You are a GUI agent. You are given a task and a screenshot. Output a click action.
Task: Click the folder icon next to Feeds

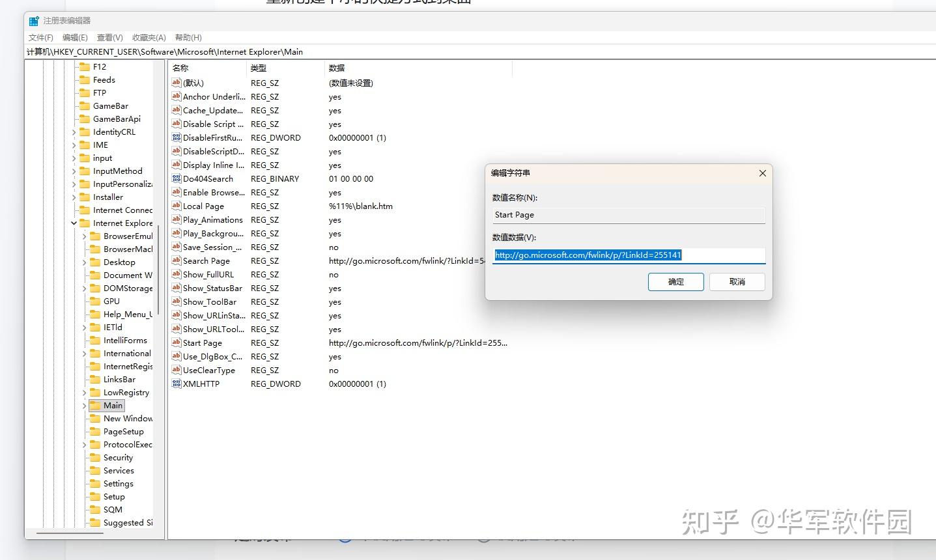click(x=84, y=79)
